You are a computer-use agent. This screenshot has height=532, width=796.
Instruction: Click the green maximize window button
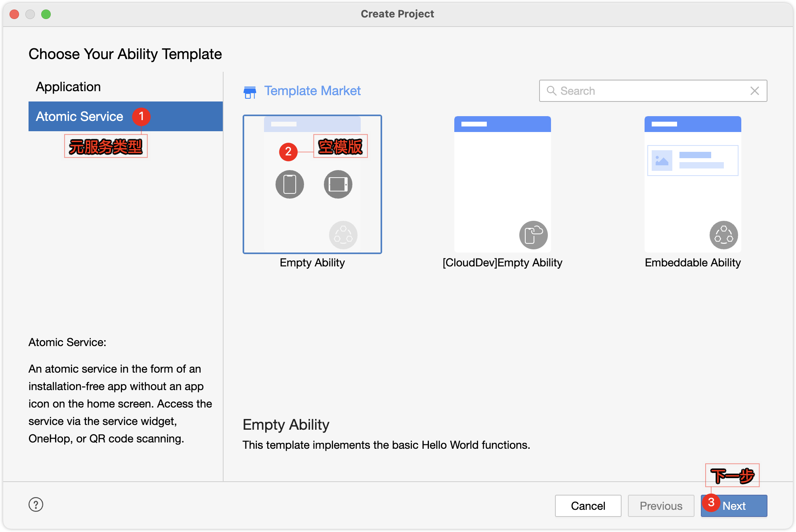46,14
